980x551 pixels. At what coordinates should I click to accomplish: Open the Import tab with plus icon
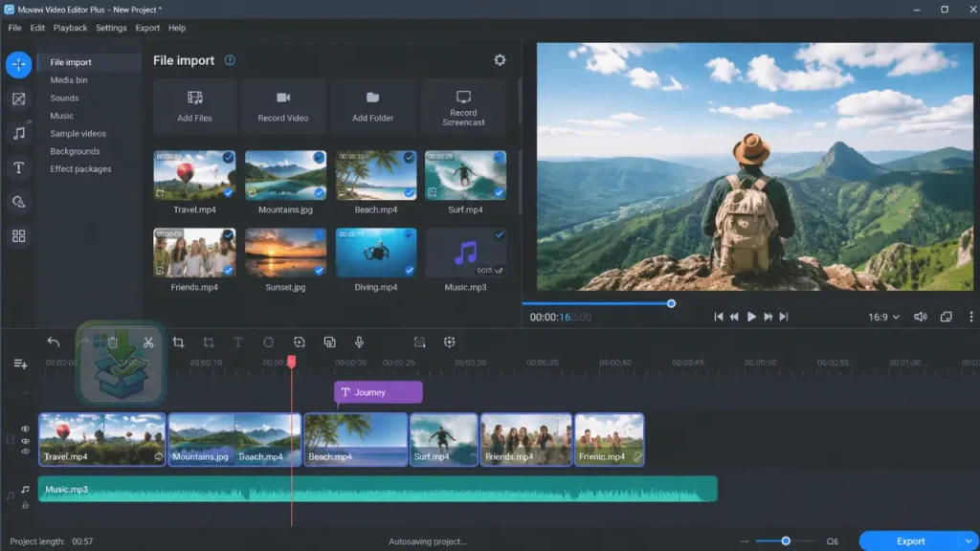(x=19, y=65)
